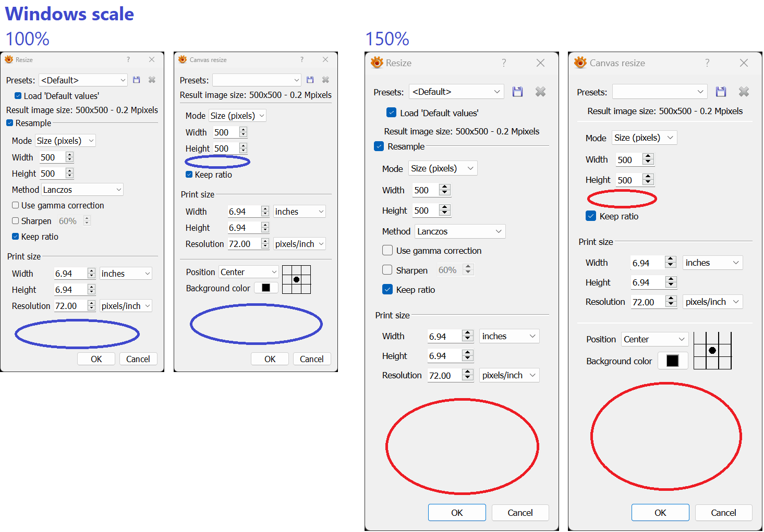764x532 pixels.
Task: Open inches unit dropdown in 150% Resize dialog
Action: pos(510,336)
